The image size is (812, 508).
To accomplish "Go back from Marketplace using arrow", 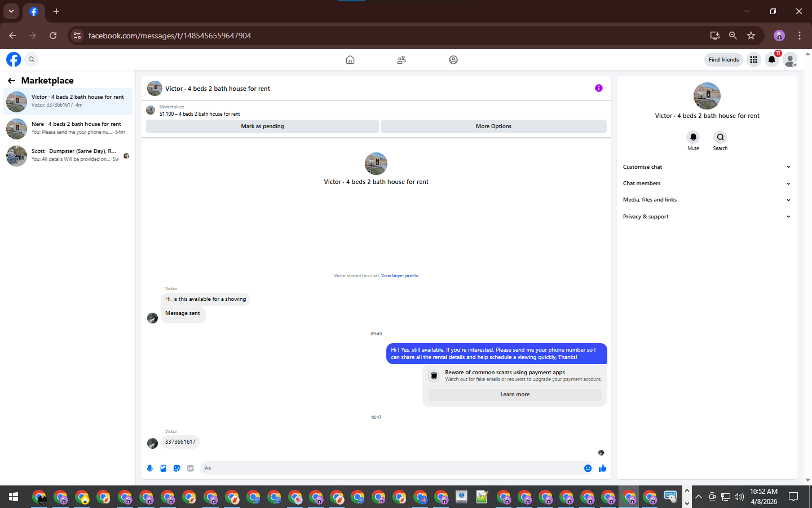I will [11, 81].
